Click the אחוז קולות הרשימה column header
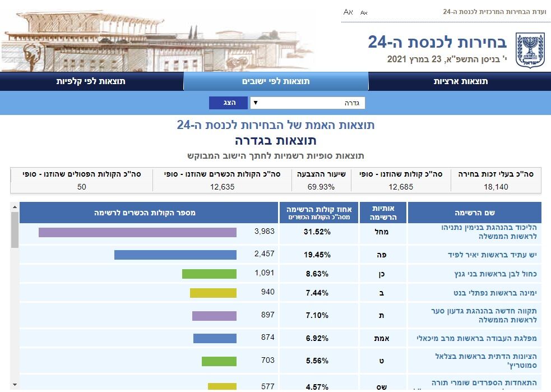Viewport: 551px width, 392px height. tap(318, 213)
